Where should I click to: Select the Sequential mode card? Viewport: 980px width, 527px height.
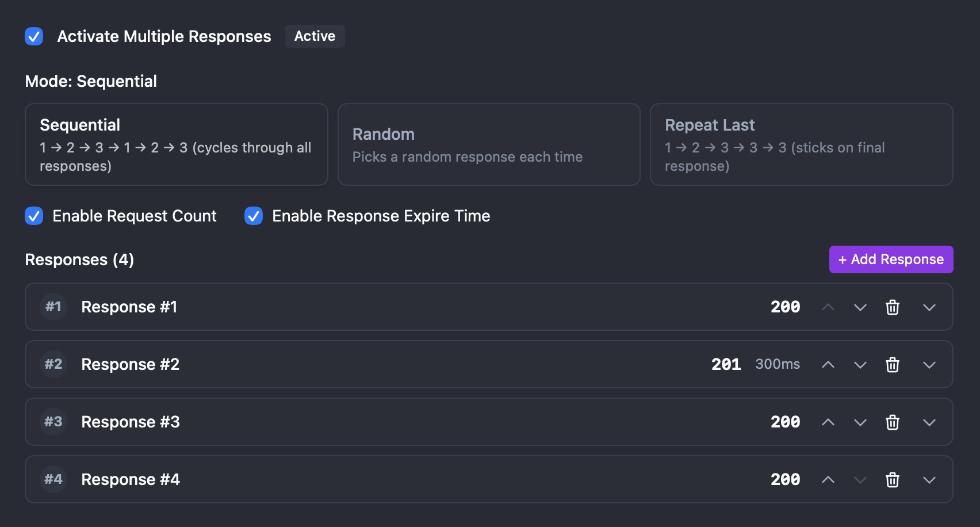pyautogui.click(x=176, y=144)
